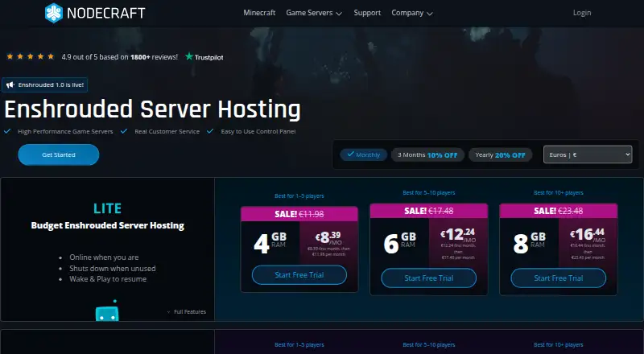Click the 6 GB RAM label
Image resolution: width=644 pixels, height=354 pixels.
pyautogui.click(x=399, y=243)
